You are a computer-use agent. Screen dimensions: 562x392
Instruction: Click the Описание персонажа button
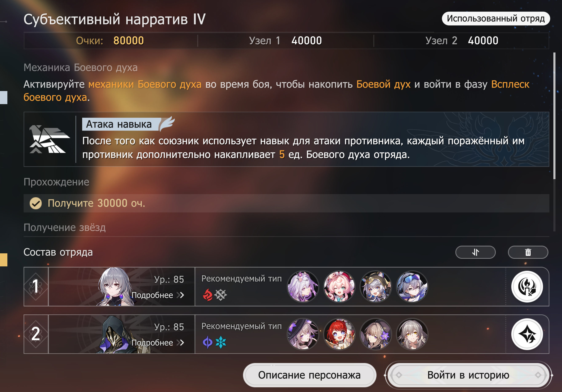pos(309,375)
